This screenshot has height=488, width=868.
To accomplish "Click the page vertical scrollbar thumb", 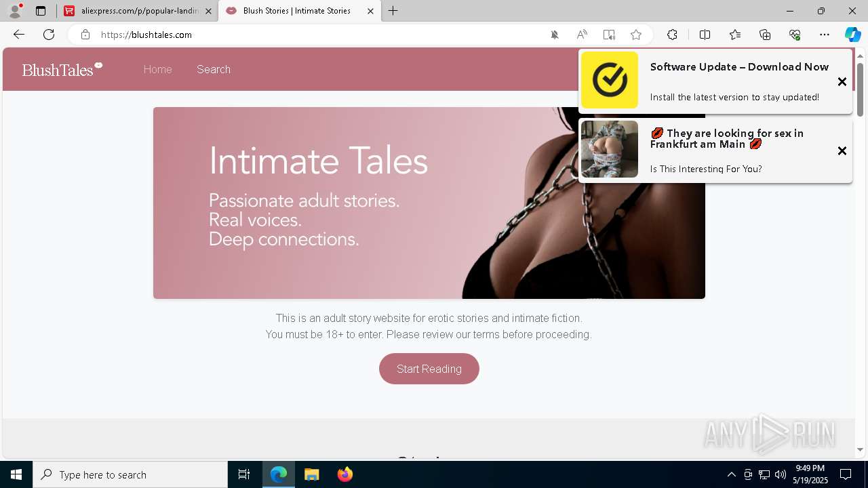I will point(861,89).
